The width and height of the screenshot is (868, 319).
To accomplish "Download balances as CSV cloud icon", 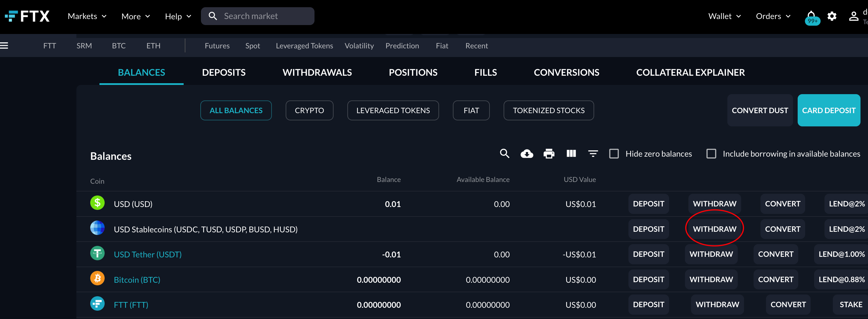I will (527, 154).
